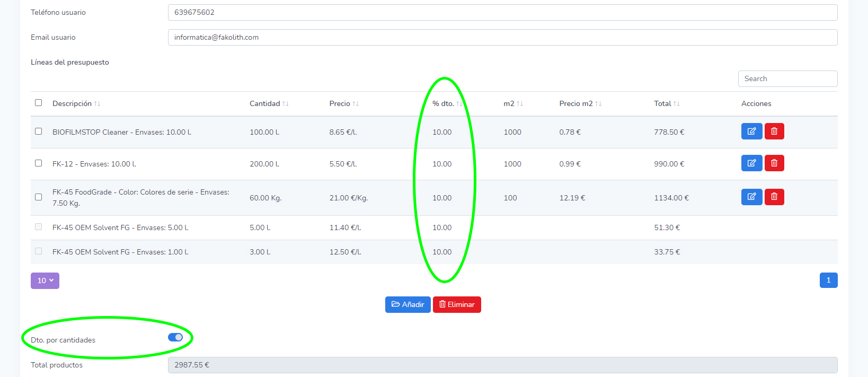Select the BIOFILMSTOP Cleaner row checkbox

click(x=38, y=131)
